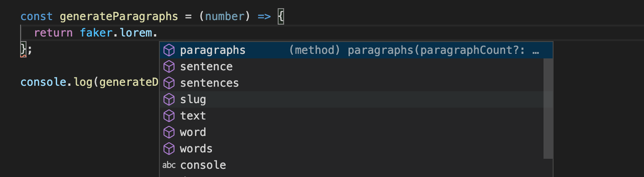Screen dimensions: 644x177
Task: Click the suggestion list scrollbar
Action: 548,108
